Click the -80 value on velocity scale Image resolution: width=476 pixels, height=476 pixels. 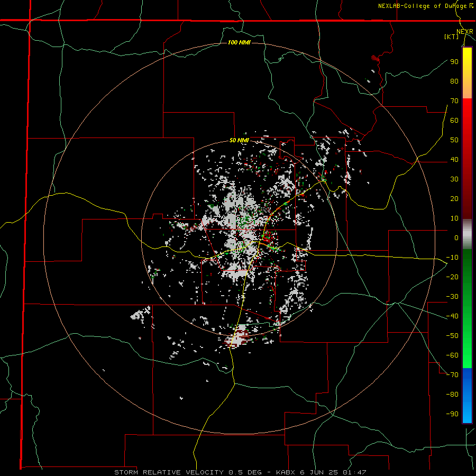point(452,395)
